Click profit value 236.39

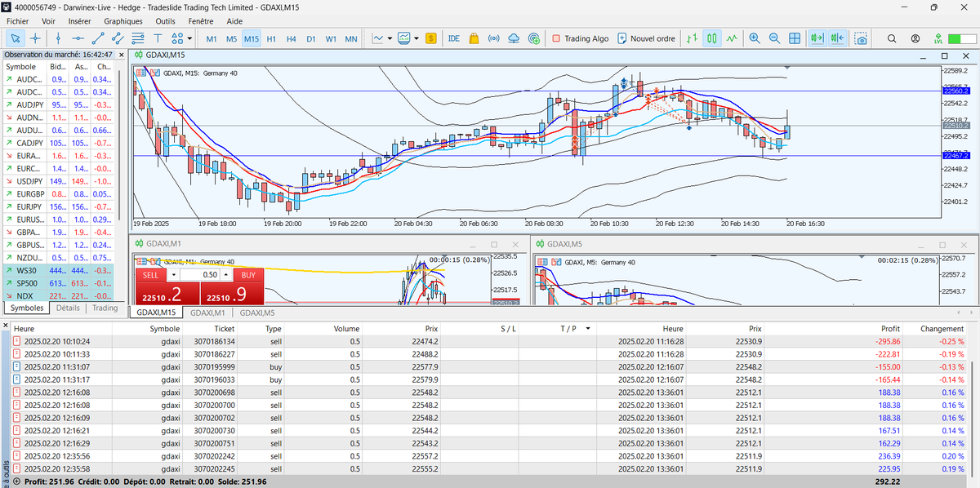tap(888, 456)
